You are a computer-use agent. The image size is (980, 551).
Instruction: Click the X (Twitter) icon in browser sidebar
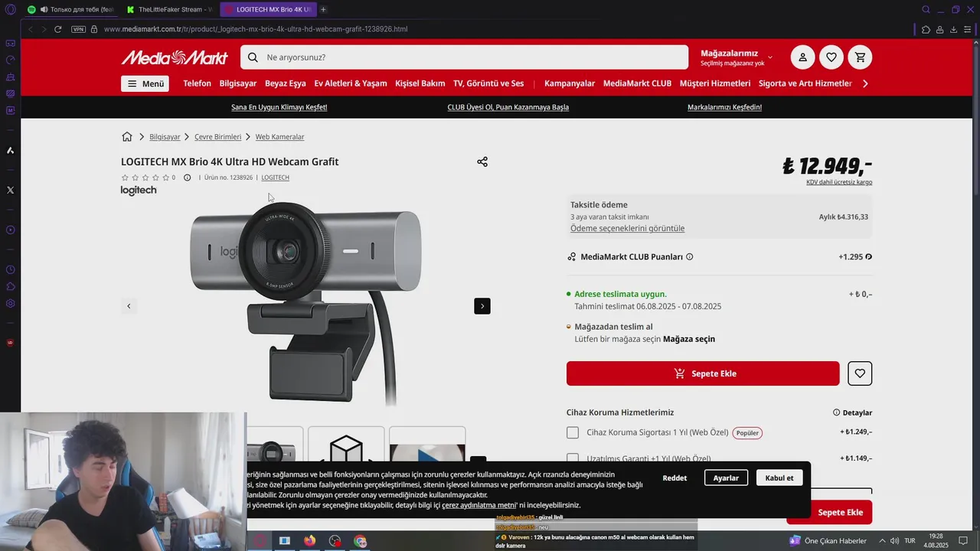[10, 190]
